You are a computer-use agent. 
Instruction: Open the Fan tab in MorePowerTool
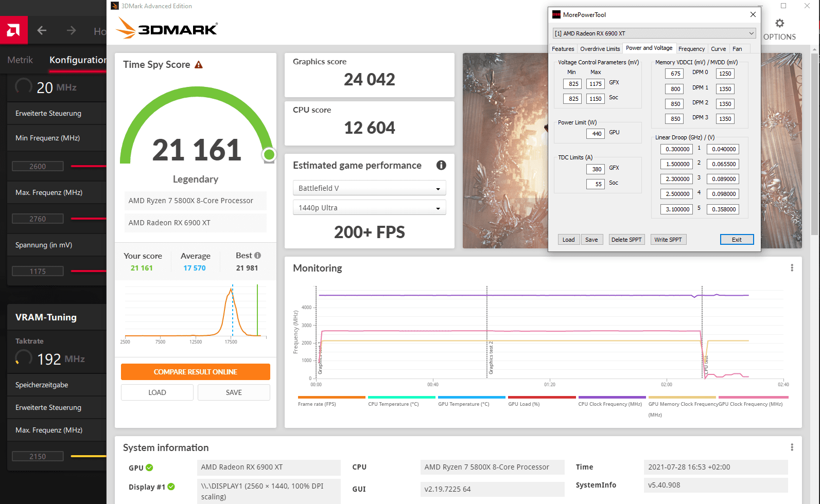[737, 49]
